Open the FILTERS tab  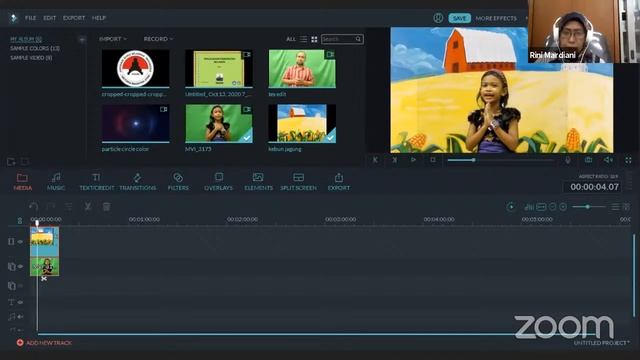[x=178, y=182]
